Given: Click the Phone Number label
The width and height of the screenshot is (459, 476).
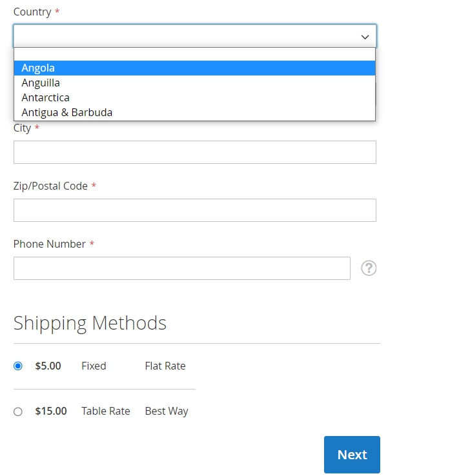Looking at the screenshot, I should [x=50, y=244].
